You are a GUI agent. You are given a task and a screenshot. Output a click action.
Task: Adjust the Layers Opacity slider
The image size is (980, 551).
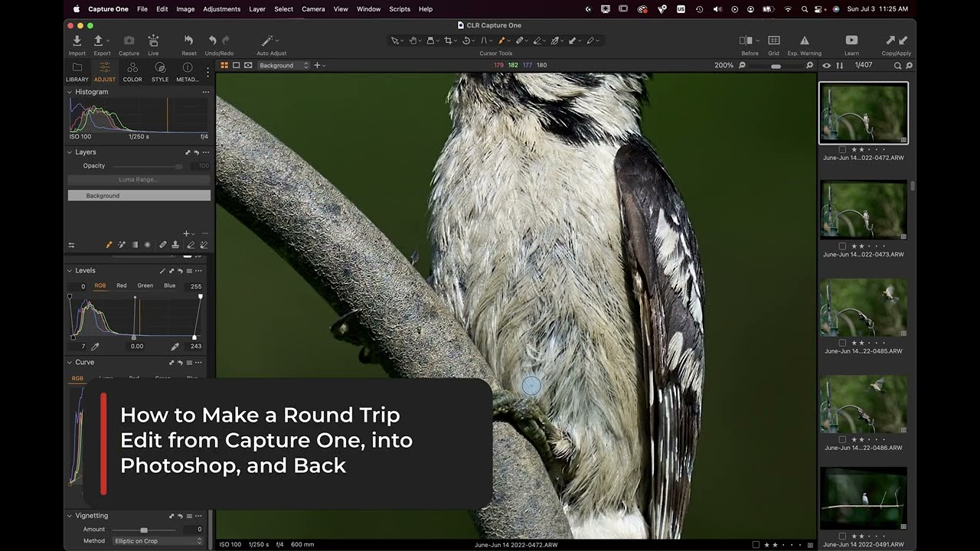149,166
